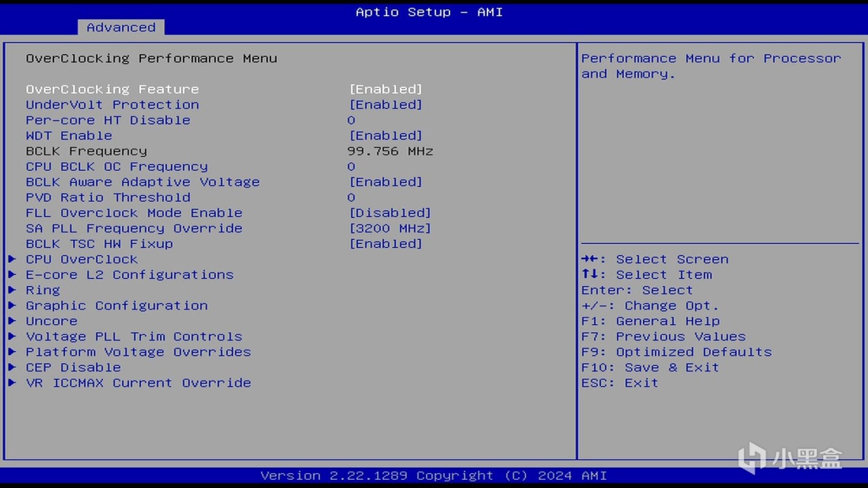This screenshot has height=488, width=868.
Task: Click the PVD Ratio Threshold label
Action: (108, 198)
